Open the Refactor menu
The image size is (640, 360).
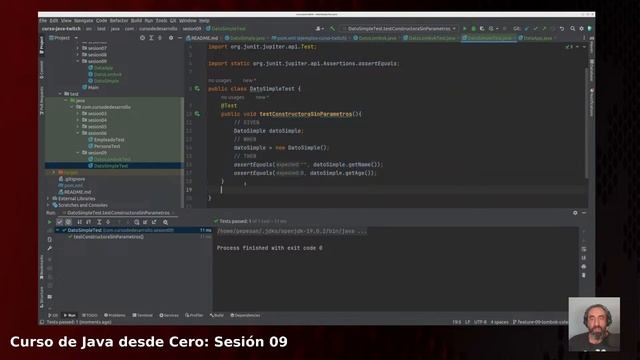pyautogui.click(x=119, y=20)
